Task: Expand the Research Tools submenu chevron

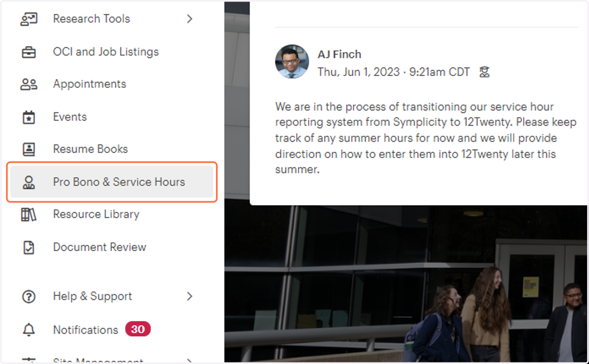Action: tap(190, 19)
